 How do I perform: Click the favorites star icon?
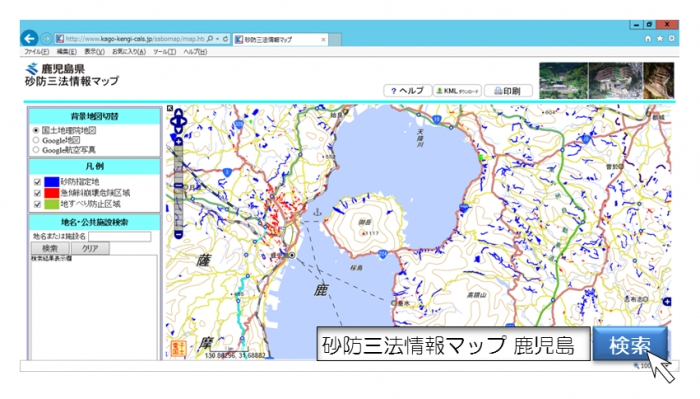[660, 39]
